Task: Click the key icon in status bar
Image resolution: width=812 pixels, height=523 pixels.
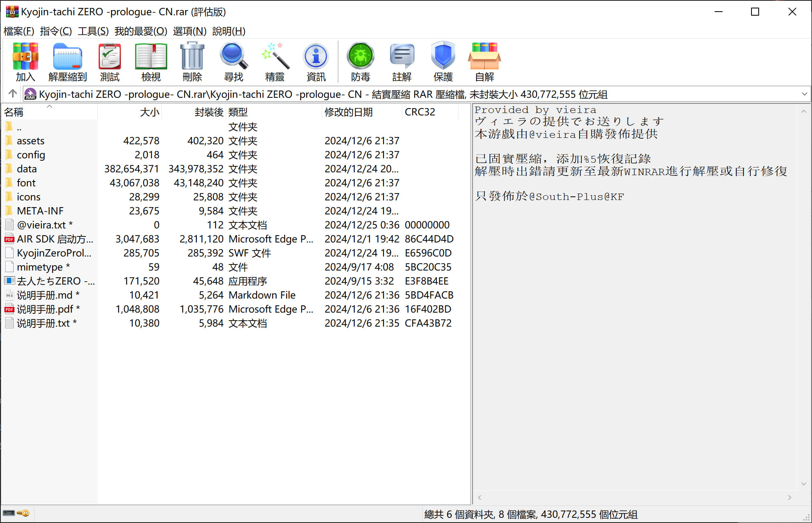Action: point(23,513)
